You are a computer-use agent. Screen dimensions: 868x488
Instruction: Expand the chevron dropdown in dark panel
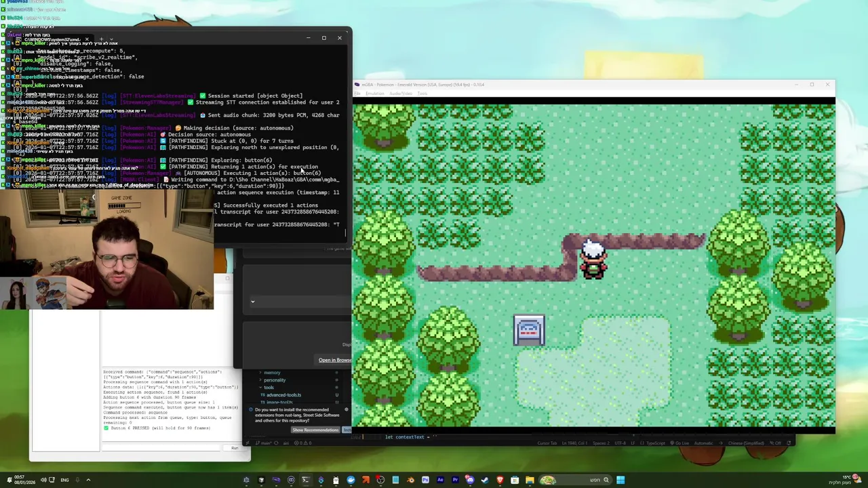[252, 302]
